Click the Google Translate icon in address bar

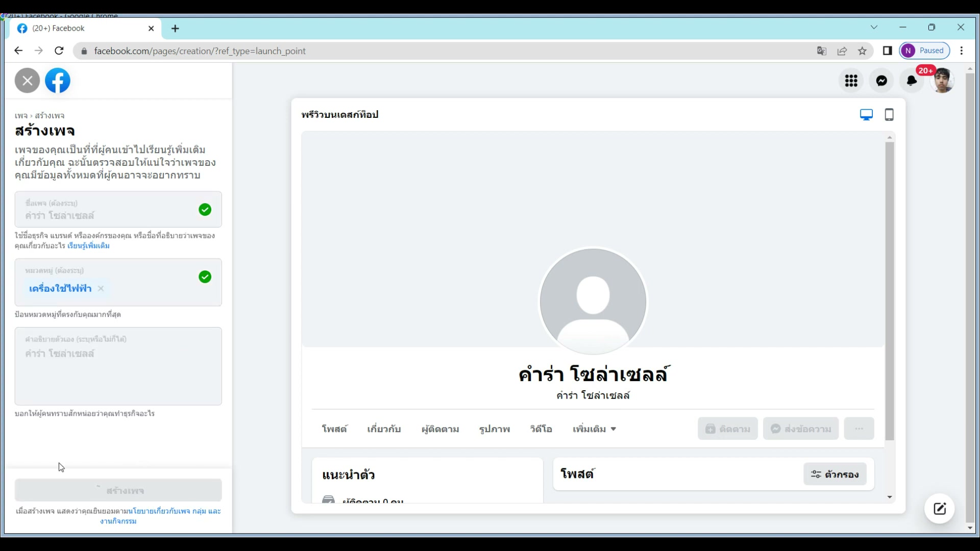pyautogui.click(x=822, y=51)
